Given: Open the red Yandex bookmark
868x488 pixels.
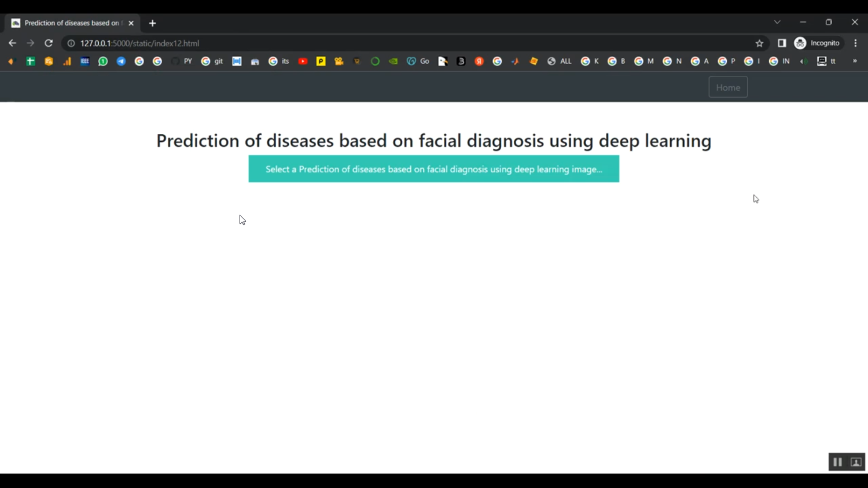Looking at the screenshot, I should coord(479,61).
